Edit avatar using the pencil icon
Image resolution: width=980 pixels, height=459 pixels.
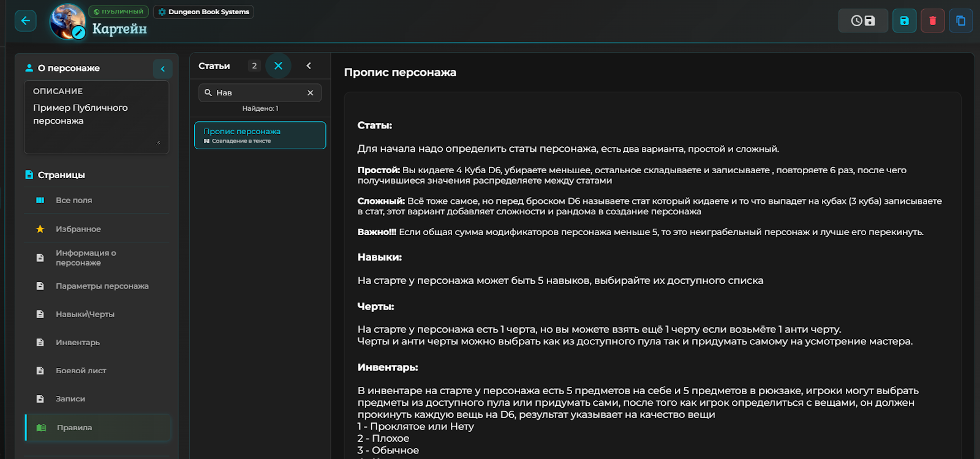78,32
